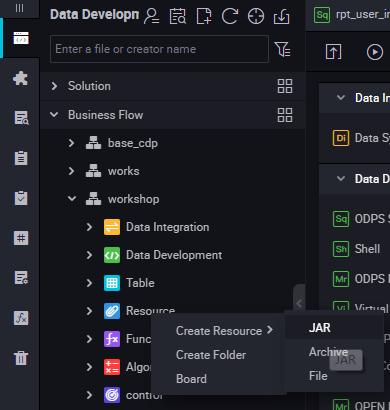
Task: Select the base_cdp workflow icon
Action: click(93, 143)
